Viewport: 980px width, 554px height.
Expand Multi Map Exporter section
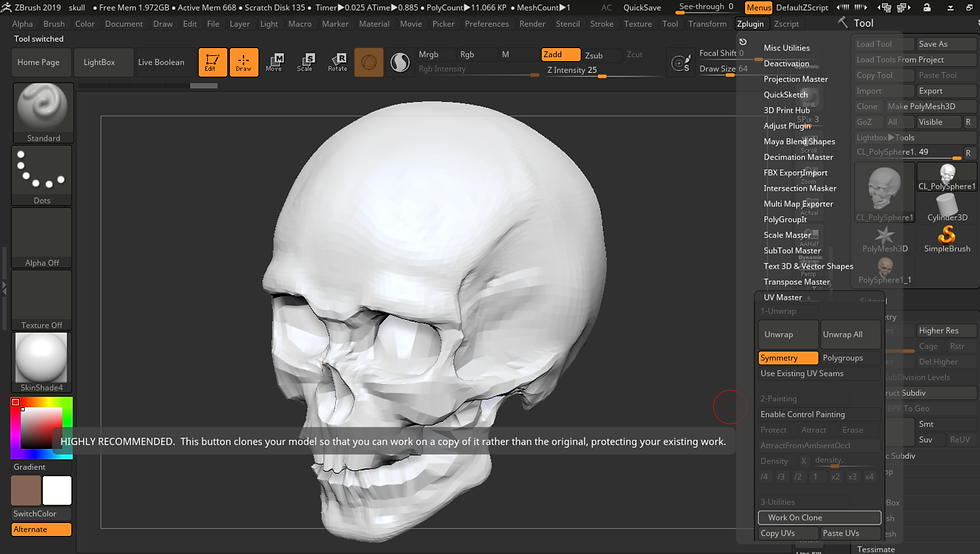click(x=798, y=204)
